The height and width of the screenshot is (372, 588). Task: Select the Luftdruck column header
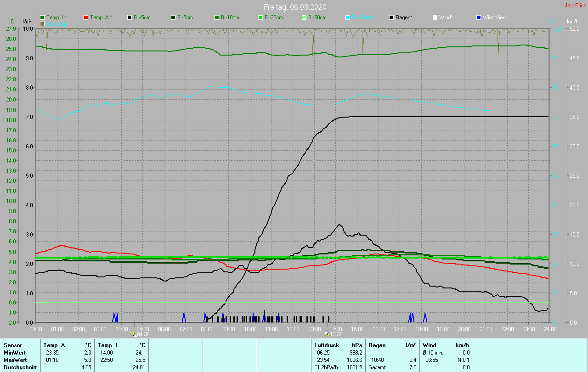[327, 345]
